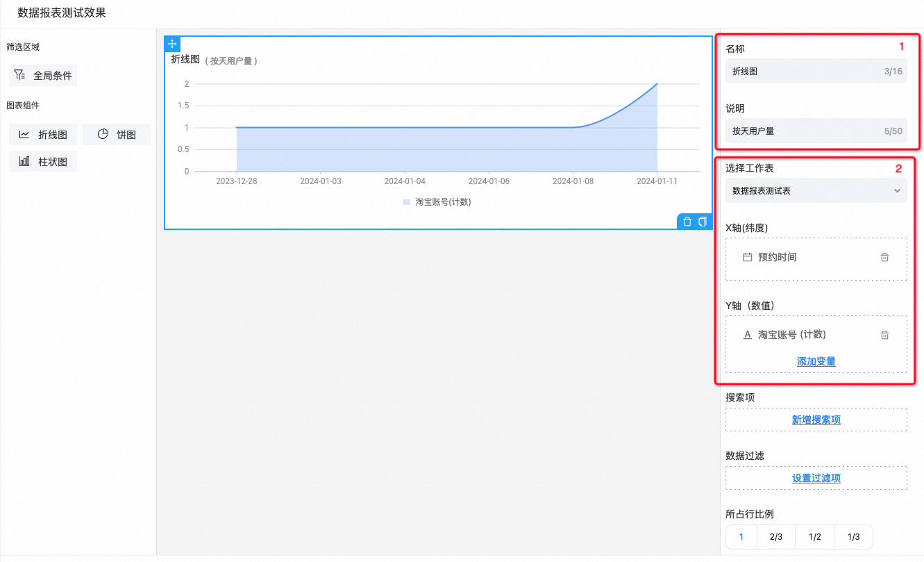Remove the 淘宝账号 (计数) Y-axis field

(x=884, y=335)
